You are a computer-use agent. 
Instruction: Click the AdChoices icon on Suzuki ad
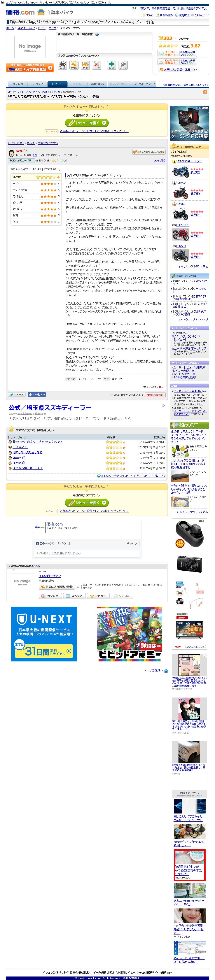pos(163,405)
